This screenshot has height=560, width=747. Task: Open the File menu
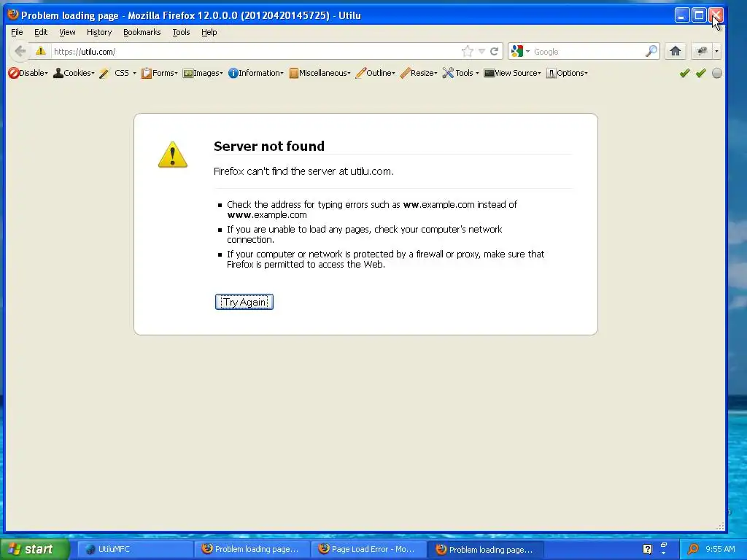pyautogui.click(x=17, y=32)
